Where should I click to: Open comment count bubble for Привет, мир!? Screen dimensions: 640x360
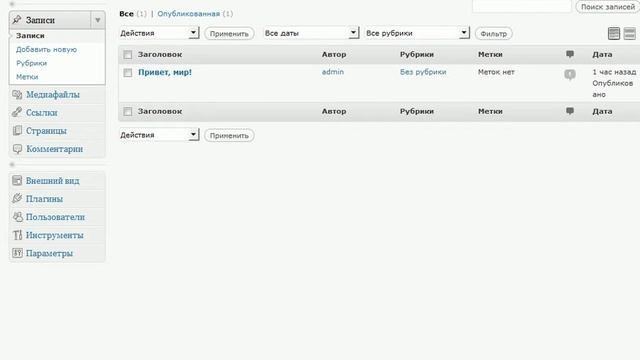point(570,75)
